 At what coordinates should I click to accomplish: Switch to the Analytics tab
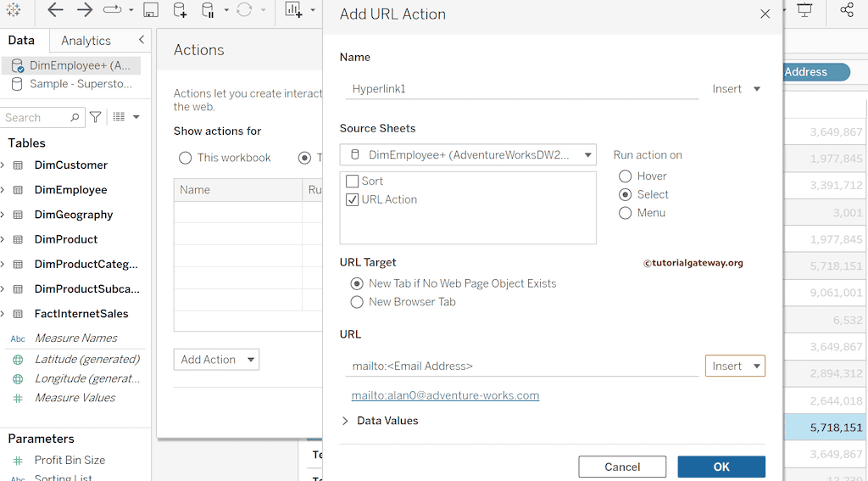(86, 41)
